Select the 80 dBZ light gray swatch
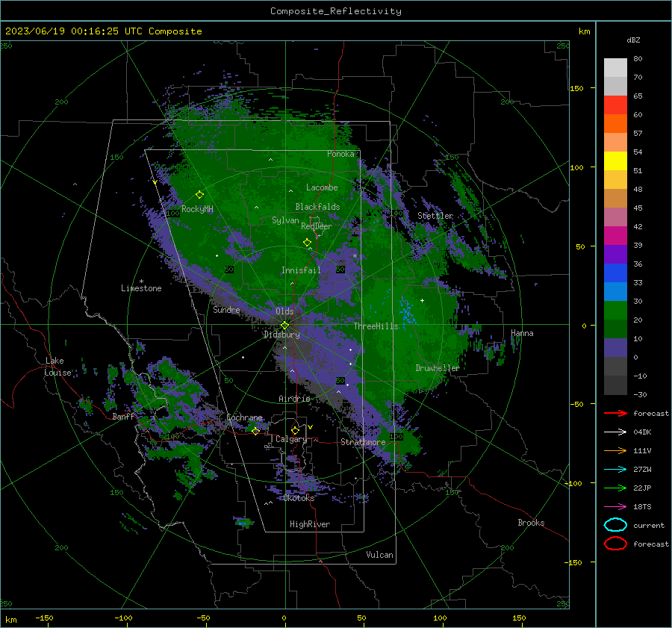Viewport: 672px width, 628px height. [615, 67]
